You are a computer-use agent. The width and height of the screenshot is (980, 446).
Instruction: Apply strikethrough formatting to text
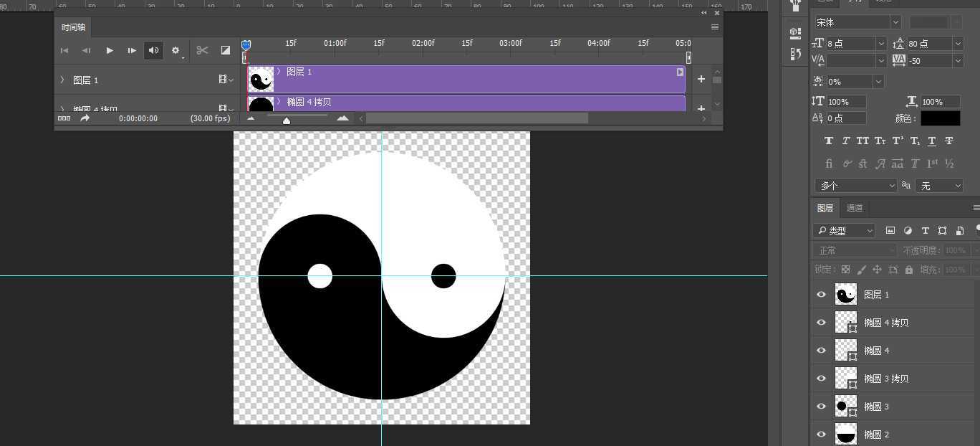point(949,140)
